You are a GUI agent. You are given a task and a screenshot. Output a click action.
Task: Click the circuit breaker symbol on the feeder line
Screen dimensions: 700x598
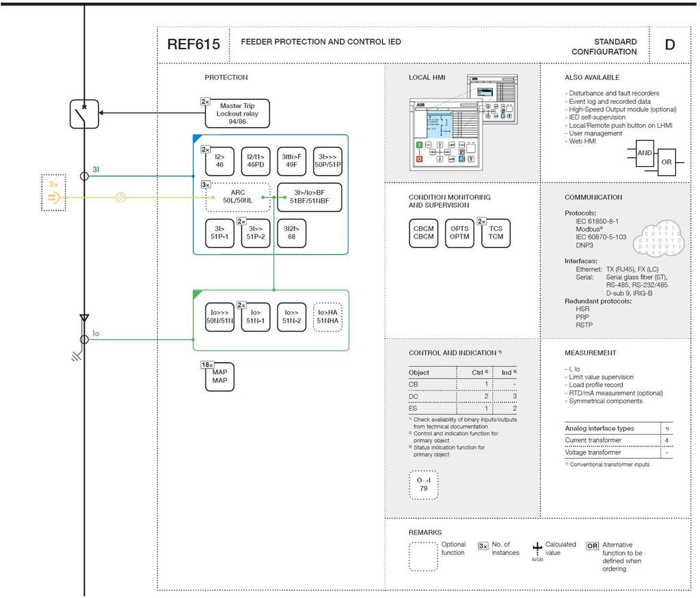(84, 114)
